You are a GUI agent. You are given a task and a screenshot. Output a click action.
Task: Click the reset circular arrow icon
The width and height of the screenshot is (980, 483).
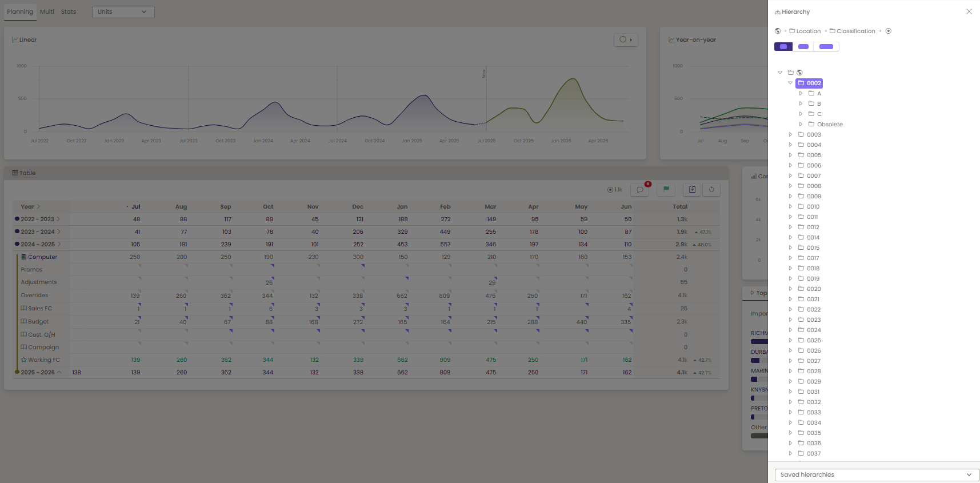click(711, 189)
